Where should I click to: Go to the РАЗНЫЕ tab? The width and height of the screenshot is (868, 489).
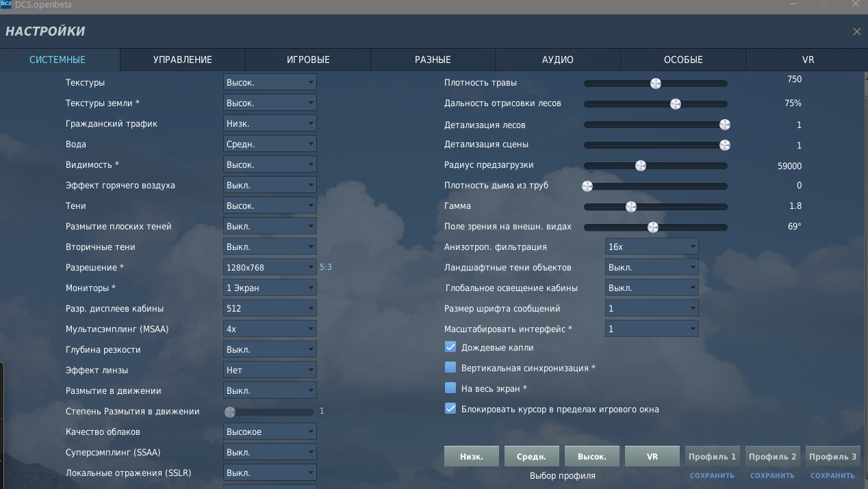433,60
